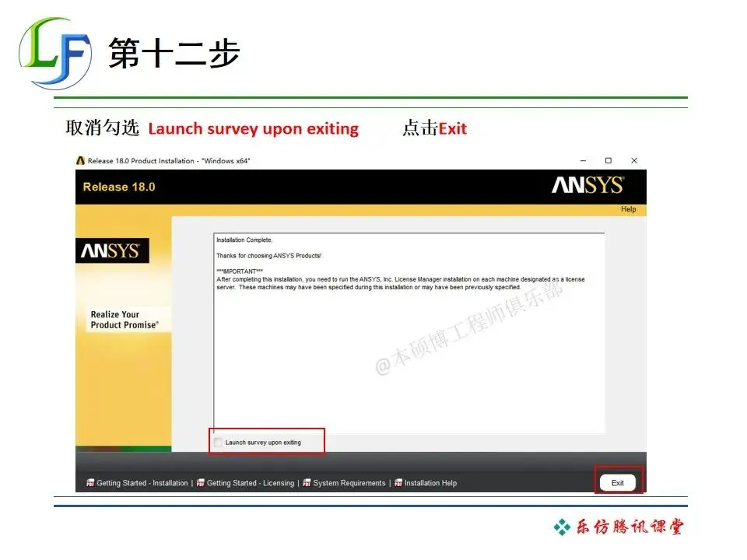The height and width of the screenshot is (560, 747).
Task: Click PDF icon beside Installation Help
Action: coord(398,483)
